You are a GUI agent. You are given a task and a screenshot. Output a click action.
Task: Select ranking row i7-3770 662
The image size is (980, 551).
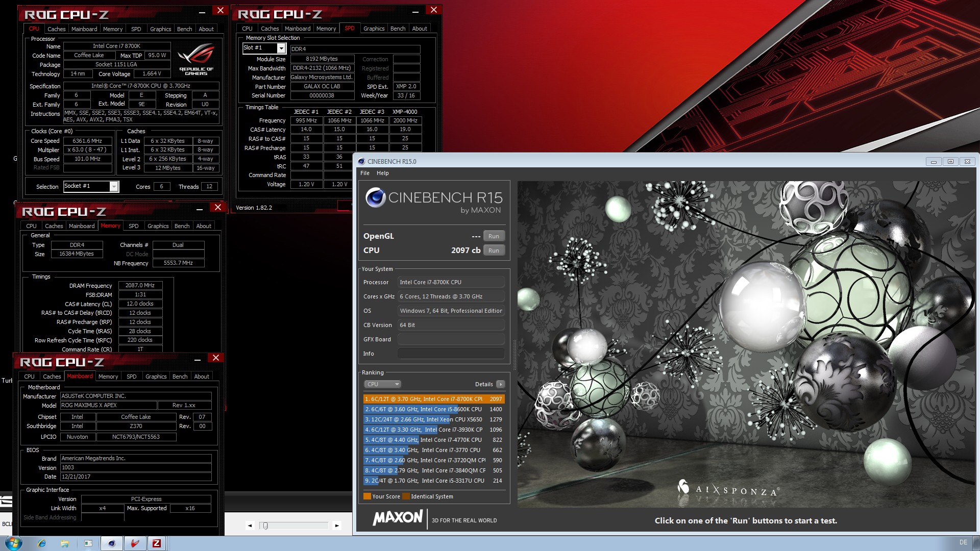[434, 450]
